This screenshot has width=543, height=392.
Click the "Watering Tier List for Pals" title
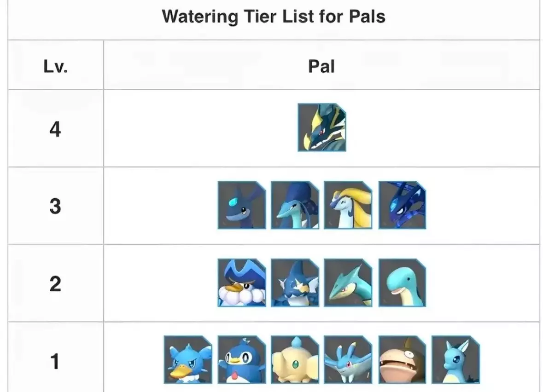tap(274, 17)
